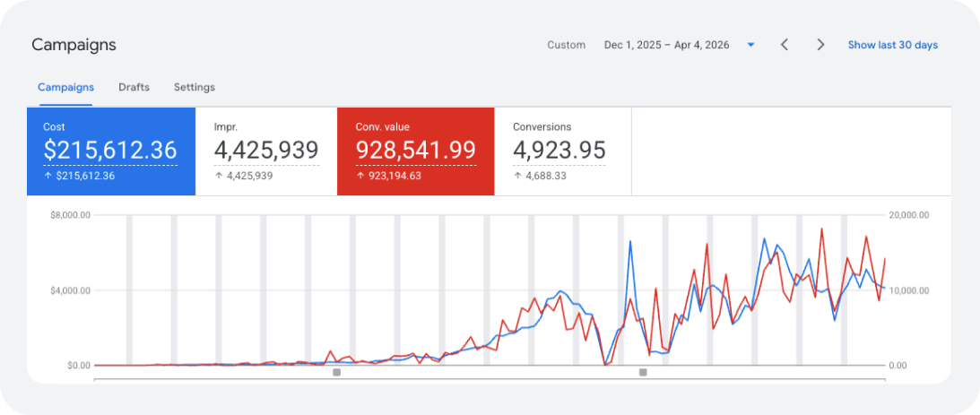Click the red conv. value line's highest peak
The height and width of the screenshot is (415, 980).
[x=821, y=229]
